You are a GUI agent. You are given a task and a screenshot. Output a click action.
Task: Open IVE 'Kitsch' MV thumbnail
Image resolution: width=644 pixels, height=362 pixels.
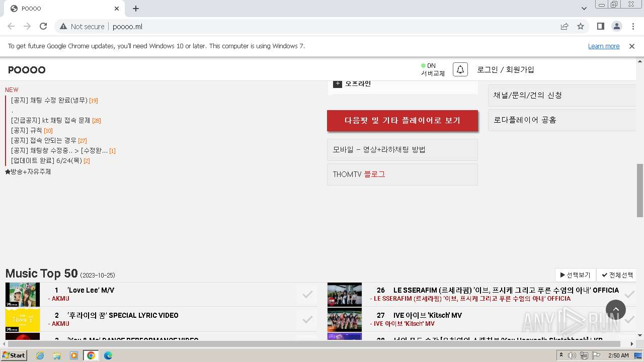(x=345, y=320)
